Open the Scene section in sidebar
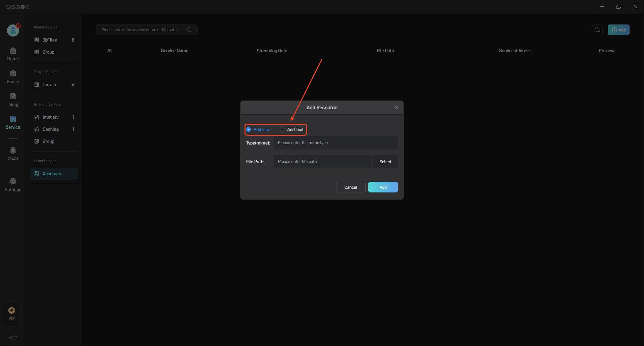 pyautogui.click(x=13, y=77)
